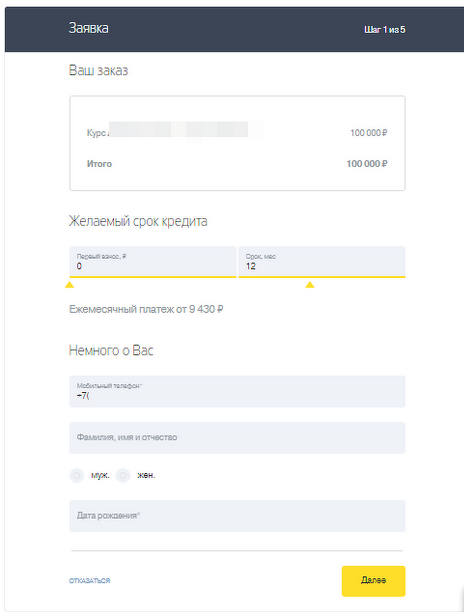Click the муж. gender label text
Screen dimensions: 464x612
click(x=100, y=475)
